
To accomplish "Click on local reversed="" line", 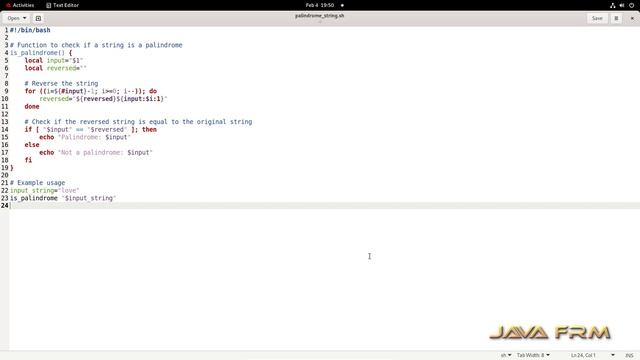I will pos(56,68).
